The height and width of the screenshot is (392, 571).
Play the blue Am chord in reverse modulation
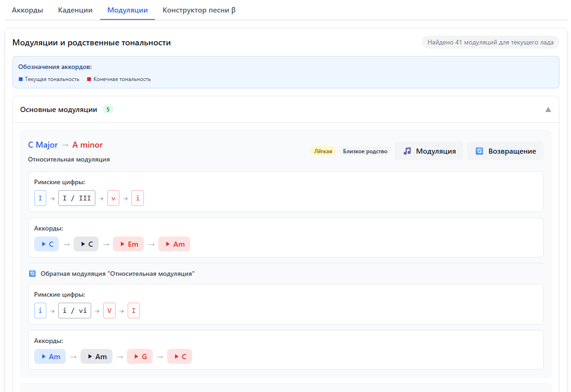point(50,356)
